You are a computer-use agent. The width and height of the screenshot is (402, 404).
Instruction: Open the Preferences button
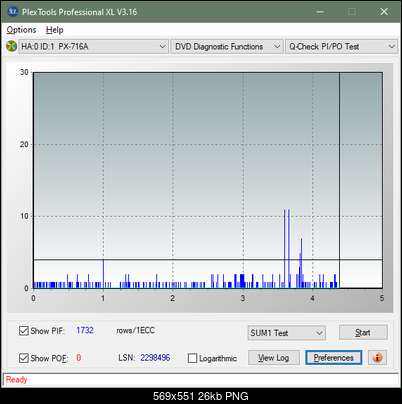coord(334,358)
